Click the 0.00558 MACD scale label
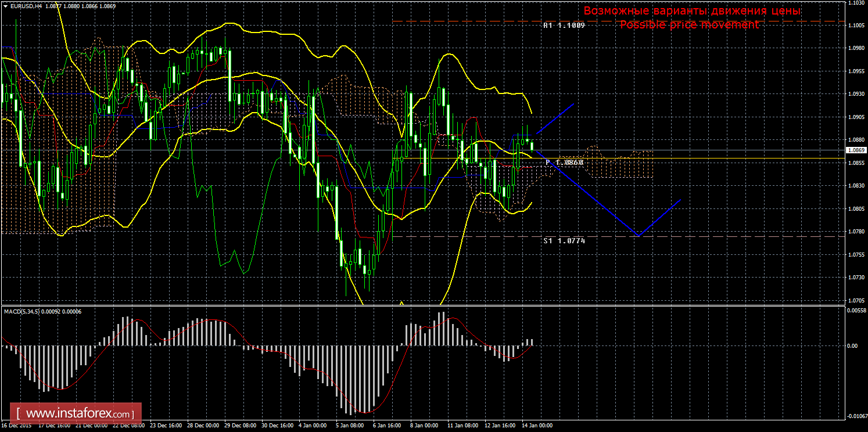Screen dimensions: 868x432 [x=855, y=311]
